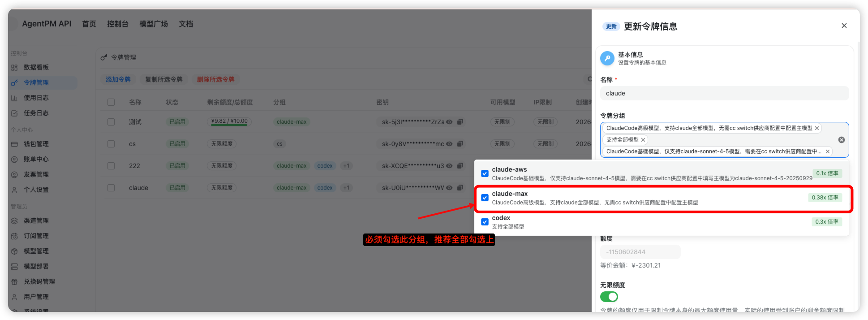Open 渠道管理 in the sidebar
Image resolution: width=868 pixels, height=320 pixels.
click(36, 221)
